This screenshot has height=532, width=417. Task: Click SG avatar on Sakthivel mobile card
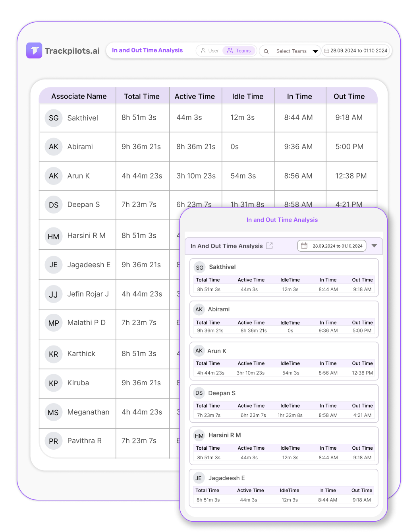[x=200, y=268]
